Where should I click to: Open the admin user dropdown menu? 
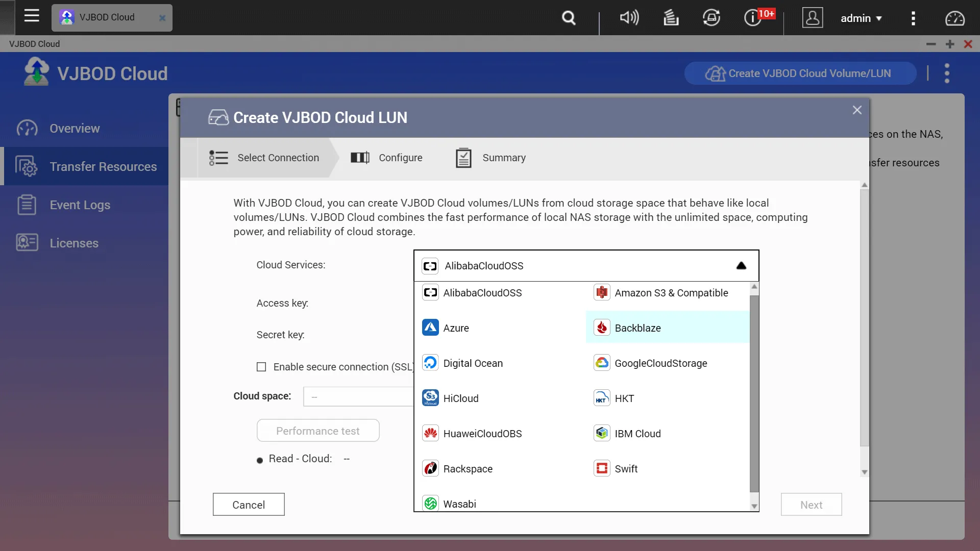(861, 18)
